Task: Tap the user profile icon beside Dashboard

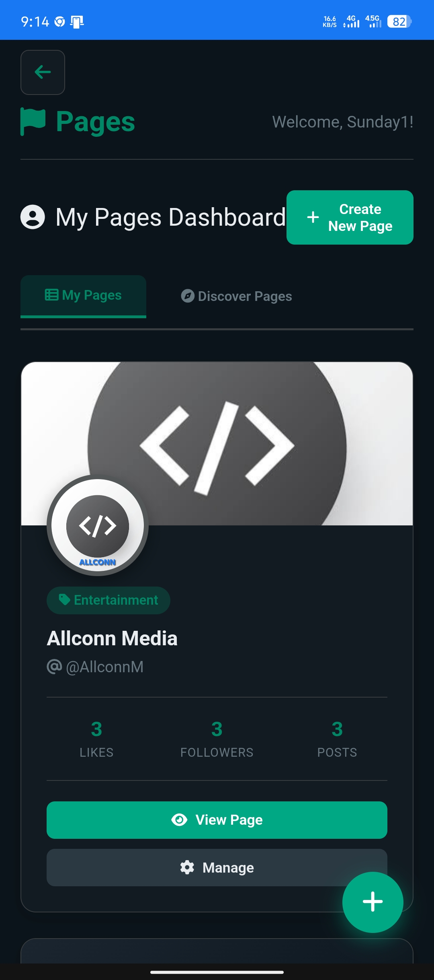Action: [x=33, y=217]
